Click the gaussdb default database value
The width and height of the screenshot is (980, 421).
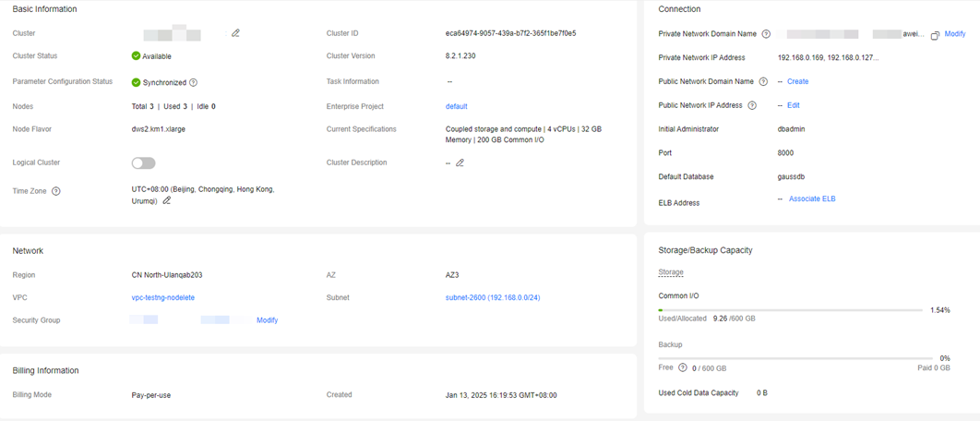[x=791, y=176]
